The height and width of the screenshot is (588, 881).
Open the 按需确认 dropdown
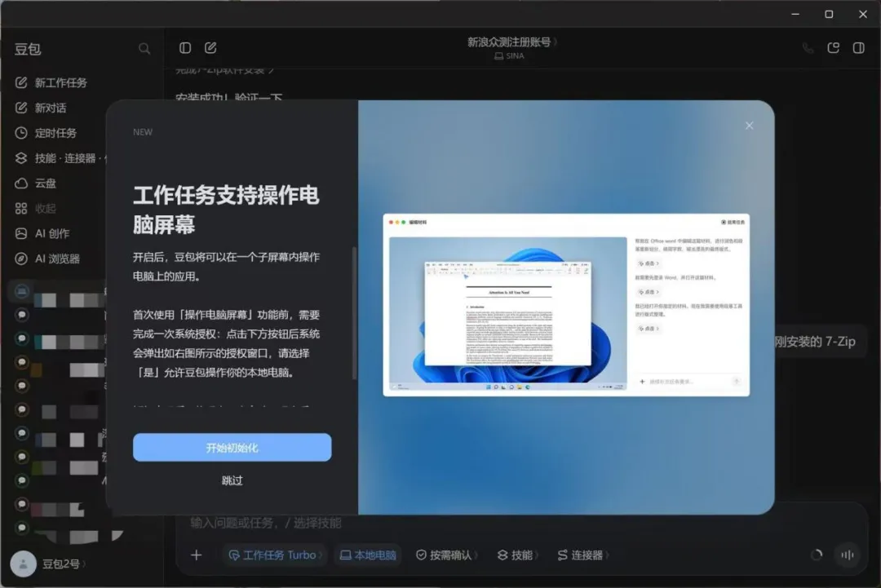pyautogui.click(x=446, y=555)
